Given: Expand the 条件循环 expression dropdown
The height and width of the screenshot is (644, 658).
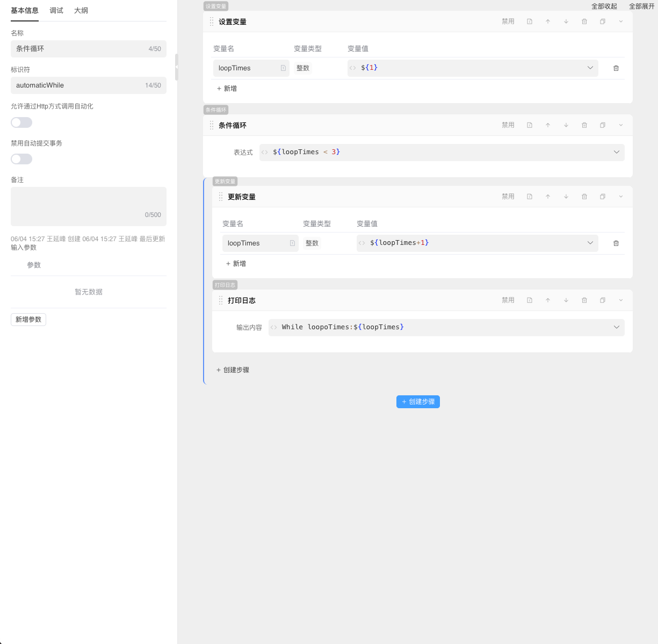Looking at the screenshot, I should pos(616,152).
